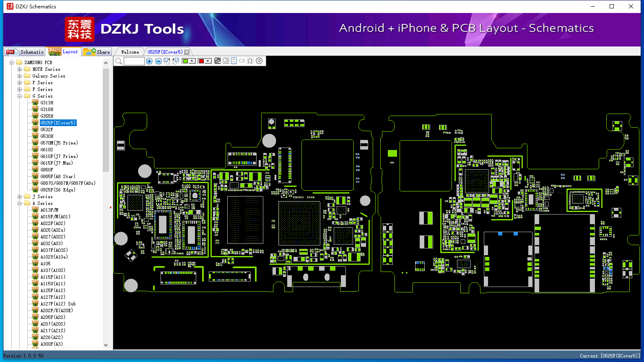This screenshot has width=644, height=362.
Task: Zoom out with the blue minus icon
Action: (x=158, y=61)
